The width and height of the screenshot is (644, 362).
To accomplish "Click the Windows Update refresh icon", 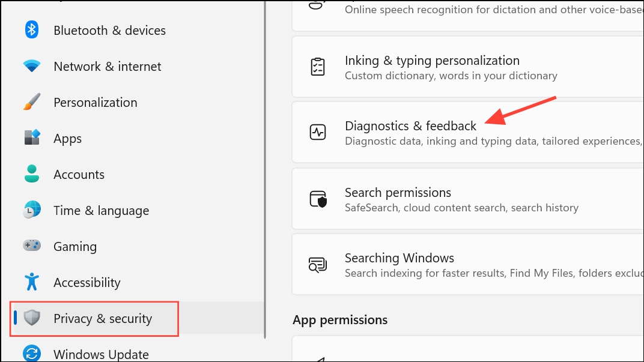I will (32, 354).
